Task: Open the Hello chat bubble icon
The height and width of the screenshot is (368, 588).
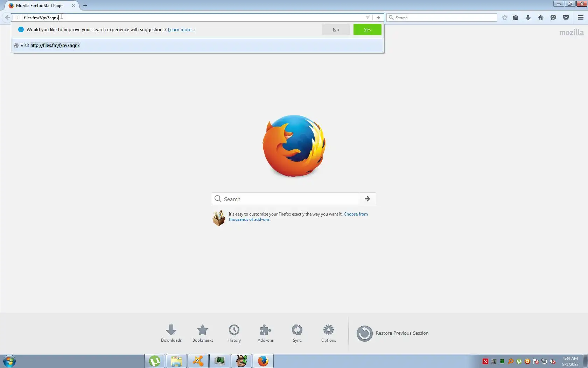Action: 553,18
